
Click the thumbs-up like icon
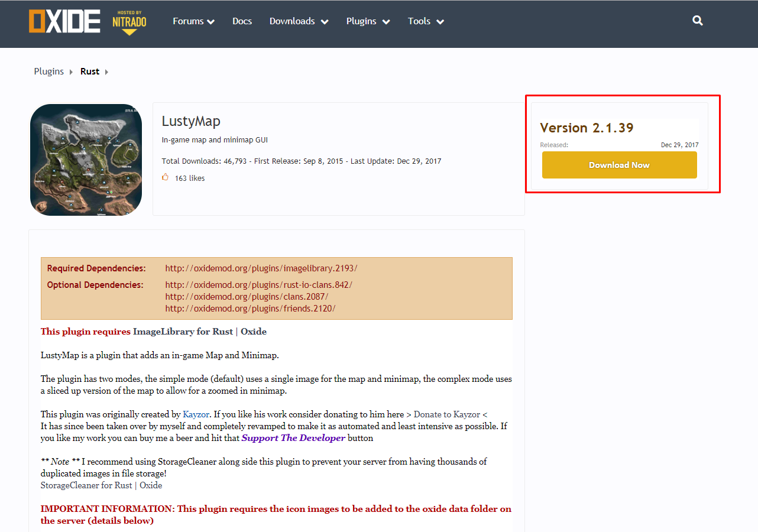166,177
